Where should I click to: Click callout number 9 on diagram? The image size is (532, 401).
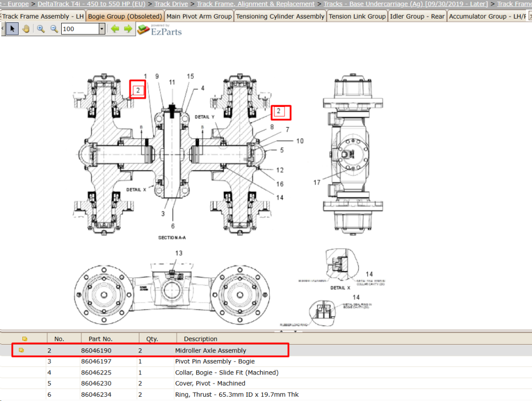pos(157,77)
